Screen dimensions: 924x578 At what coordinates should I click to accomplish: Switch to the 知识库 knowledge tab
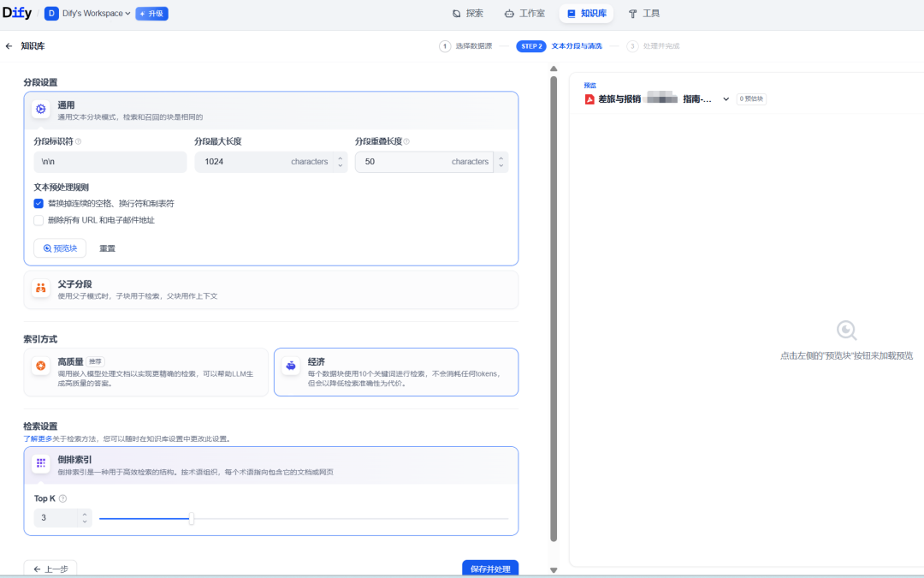[586, 13]
